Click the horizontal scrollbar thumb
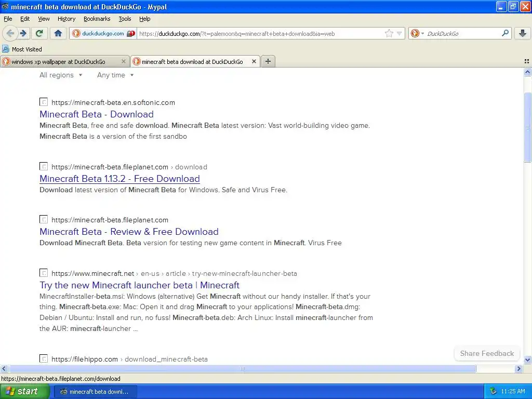532x399 pixels. 242,368
